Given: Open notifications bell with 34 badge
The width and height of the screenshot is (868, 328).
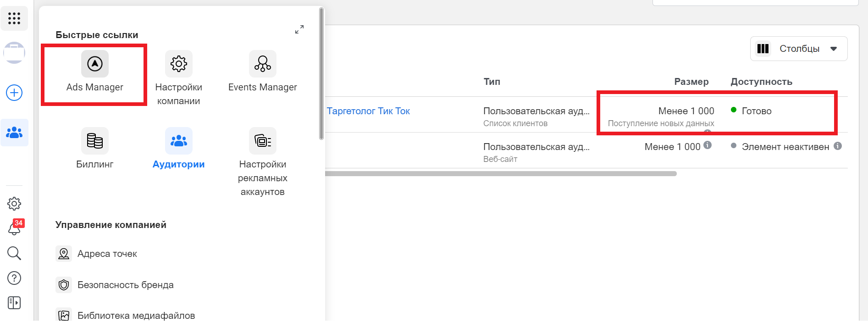Looking at the screenshot, I should point(14,228).
